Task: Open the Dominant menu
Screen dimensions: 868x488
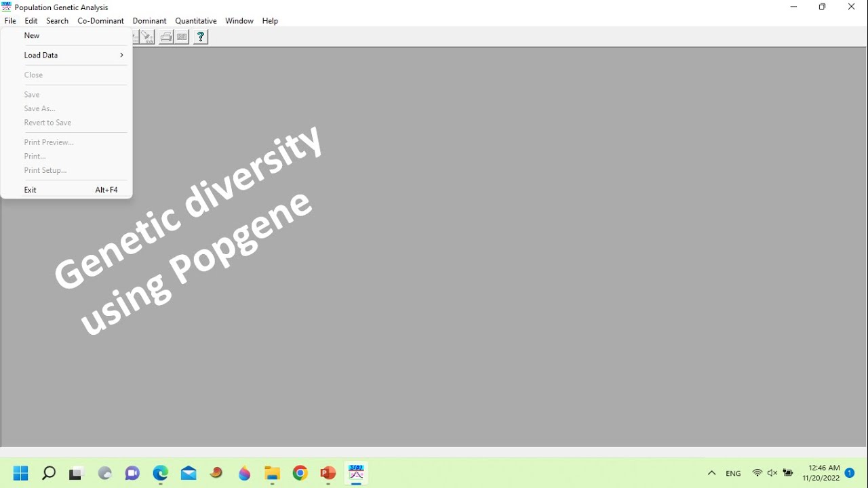Action: [x=149, y=21]
